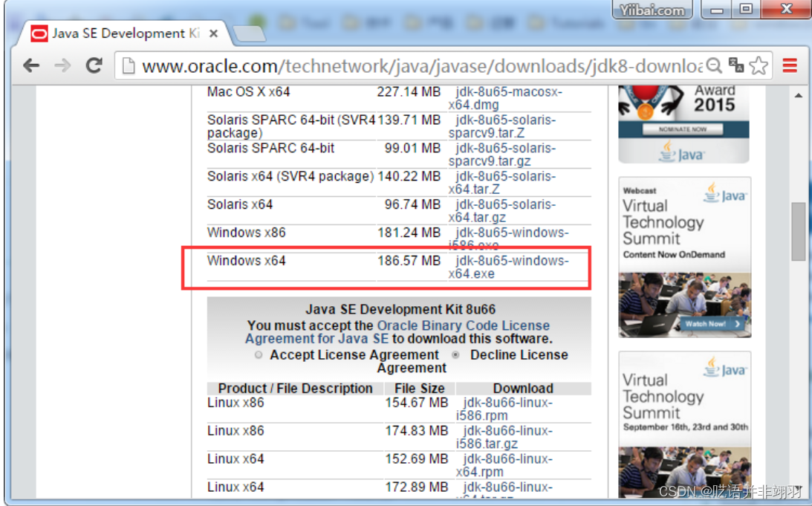812x506 pixels.
Task: Open the Chrome hamburger menu
Action: click(x=790, y=66)
